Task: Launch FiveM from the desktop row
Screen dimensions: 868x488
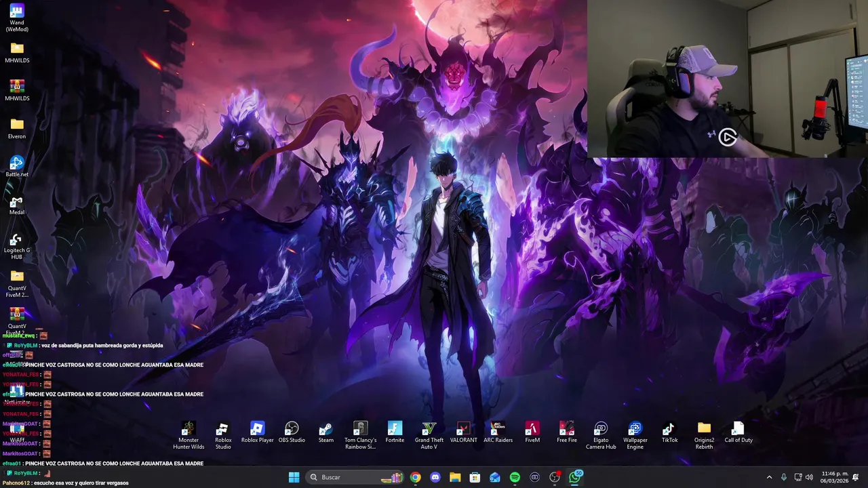Action: pyautogui.click(x=532, y=432)
